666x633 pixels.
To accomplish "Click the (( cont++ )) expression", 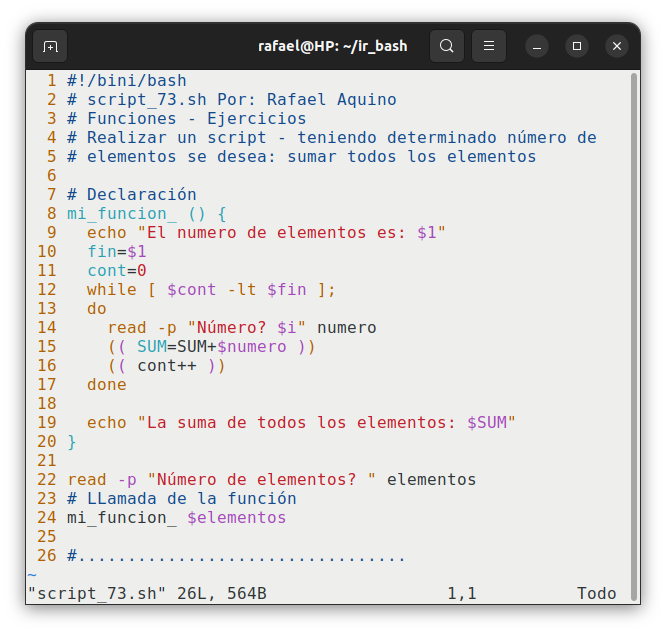I will [x=166, y=366].
